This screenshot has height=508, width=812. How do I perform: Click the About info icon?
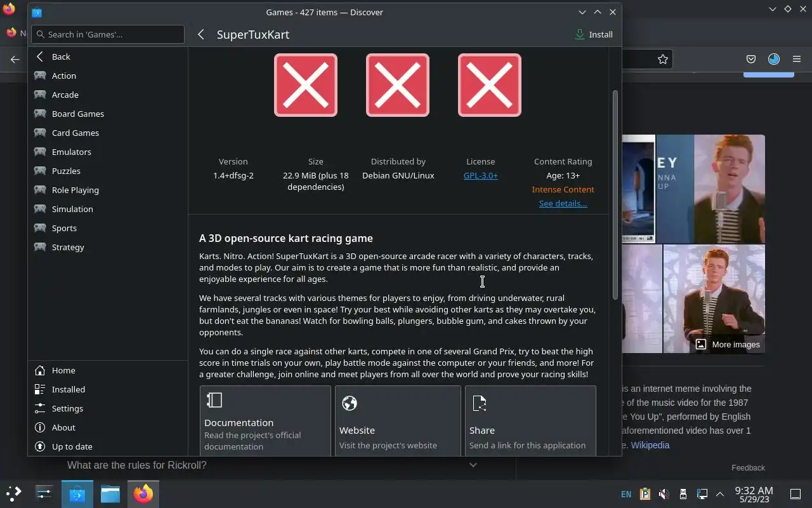click(40, 427)
